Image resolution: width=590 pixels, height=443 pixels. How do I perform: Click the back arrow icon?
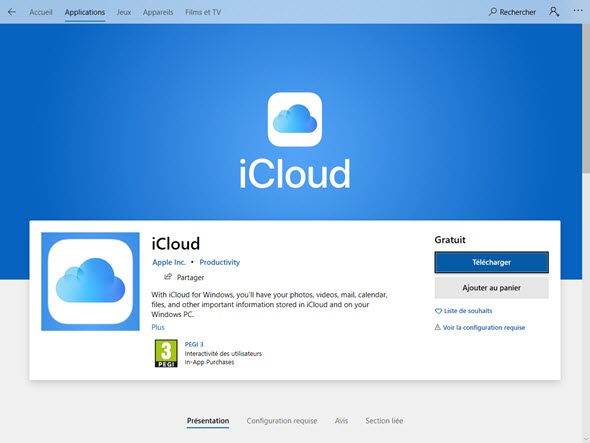point(12,12)
